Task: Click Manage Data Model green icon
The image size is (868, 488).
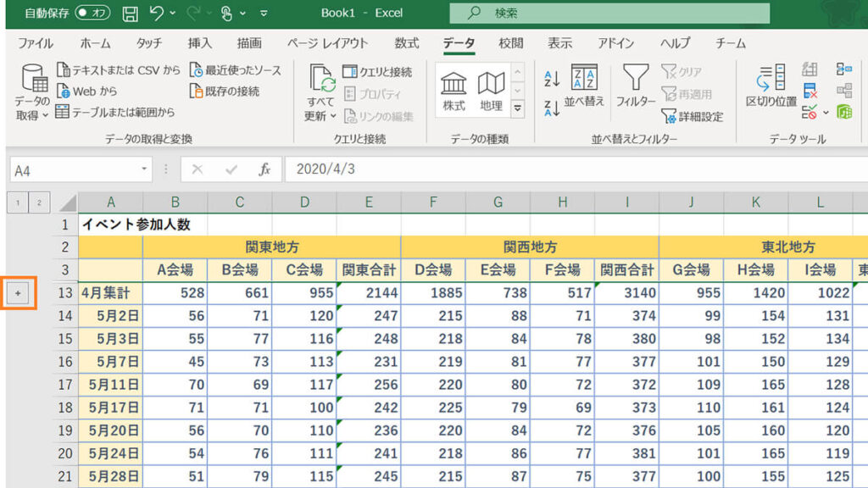Action: (x=843, y=113)
